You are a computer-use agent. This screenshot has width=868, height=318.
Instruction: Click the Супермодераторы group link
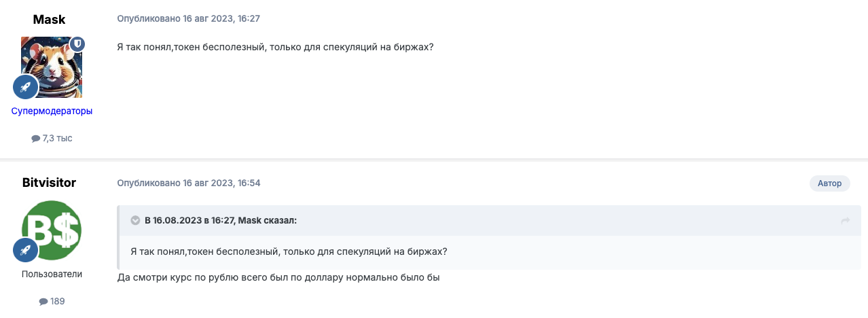point(52,111)
